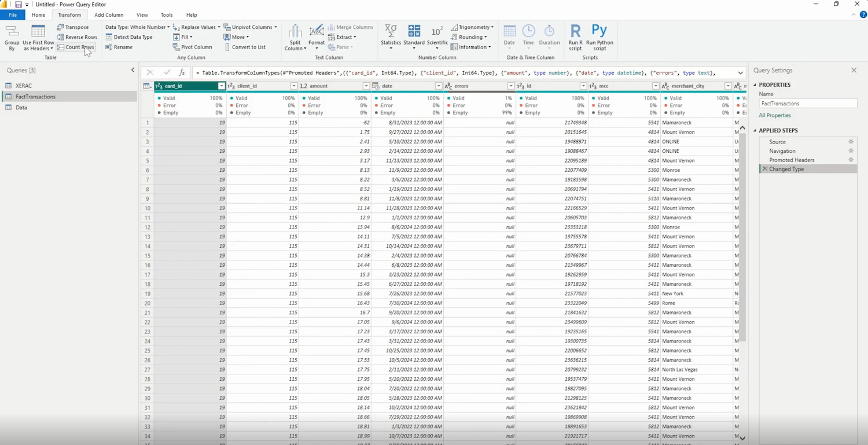The height and width of the screenshot is (445, 868).
Task: Click the All Properties link
Action: [x=774, y=115]
